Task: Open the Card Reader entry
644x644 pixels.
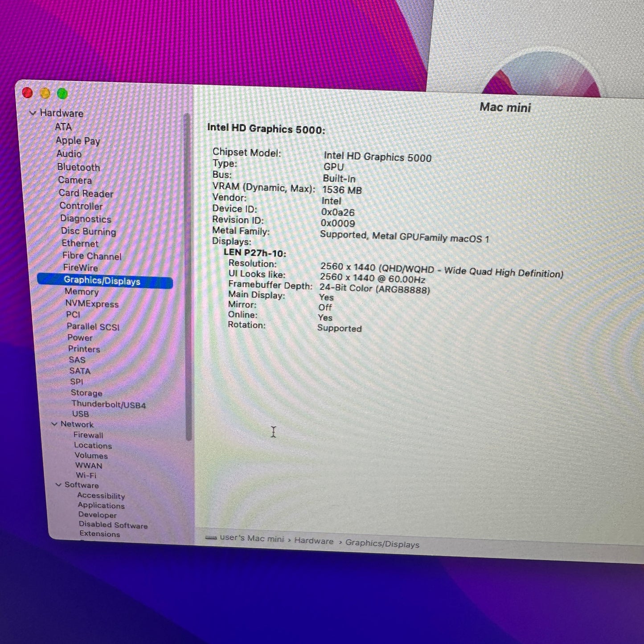Action: click(x=86, y=193)
